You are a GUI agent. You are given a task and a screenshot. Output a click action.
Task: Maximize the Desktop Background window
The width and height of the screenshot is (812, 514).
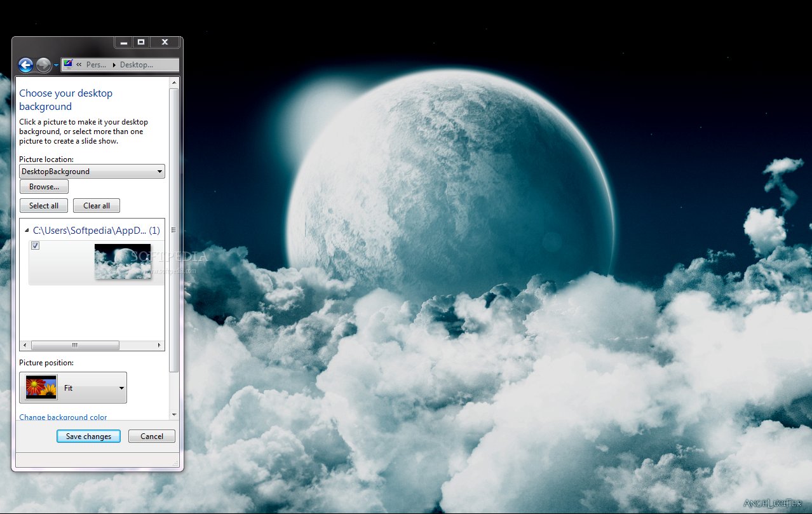click(141, 43)
